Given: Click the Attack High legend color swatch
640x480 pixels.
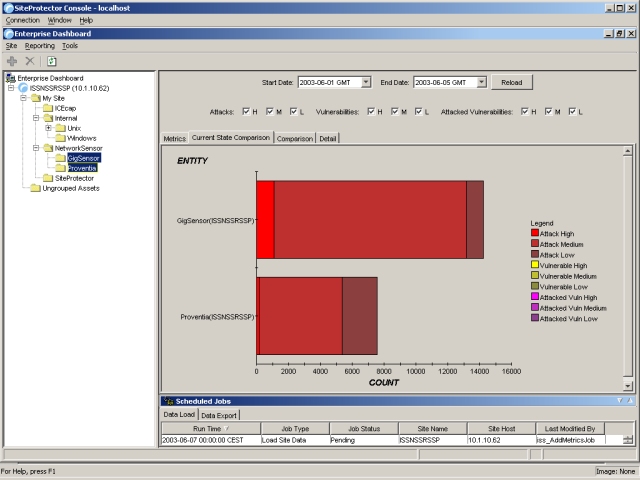Looking at the screenshot, I should click(x=535, y=233).
